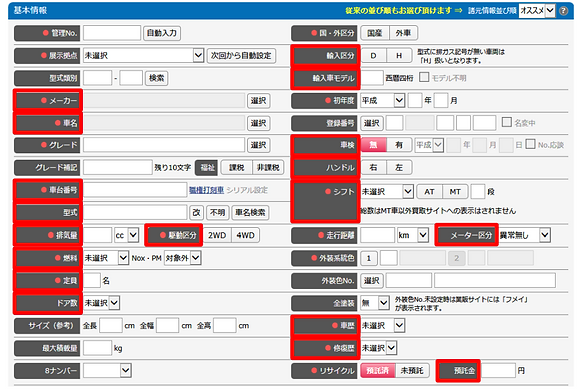Click 選択 button next to メーカー
This screenshot has height=392, width=583.
pos(258,101)
